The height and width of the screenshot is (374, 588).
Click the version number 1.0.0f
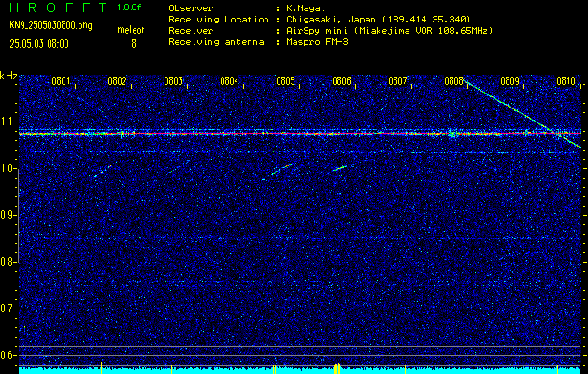129,7
